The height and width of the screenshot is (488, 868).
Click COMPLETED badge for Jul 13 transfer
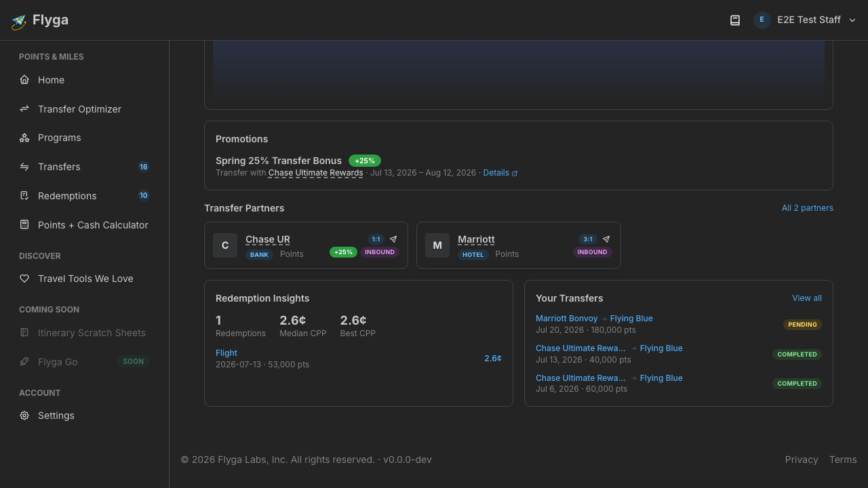click(x=797, y=354)
